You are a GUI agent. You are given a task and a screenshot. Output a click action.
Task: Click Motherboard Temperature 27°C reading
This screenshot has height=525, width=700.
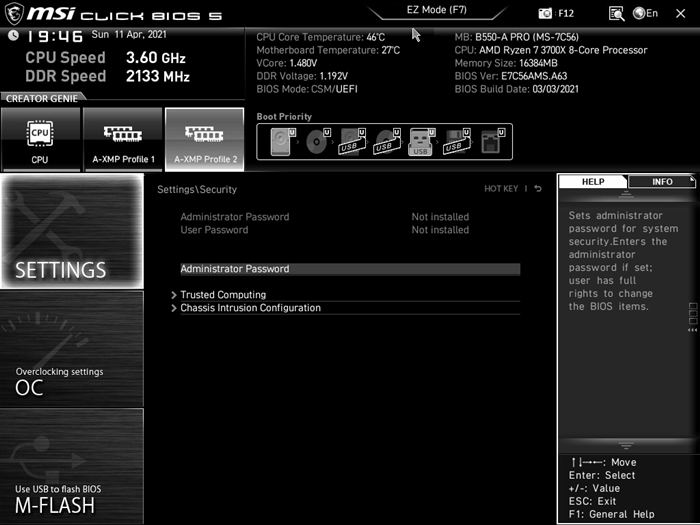tap(328, 50)
